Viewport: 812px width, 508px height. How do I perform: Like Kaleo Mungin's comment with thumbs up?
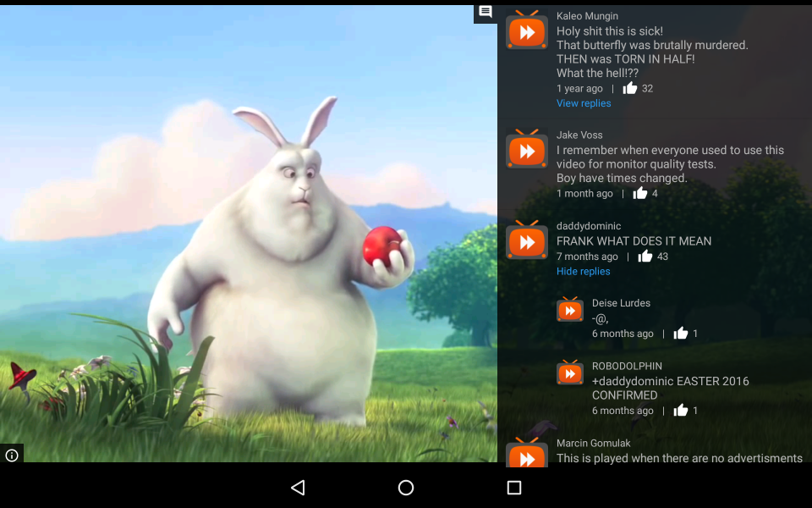[x=630, y=88]
